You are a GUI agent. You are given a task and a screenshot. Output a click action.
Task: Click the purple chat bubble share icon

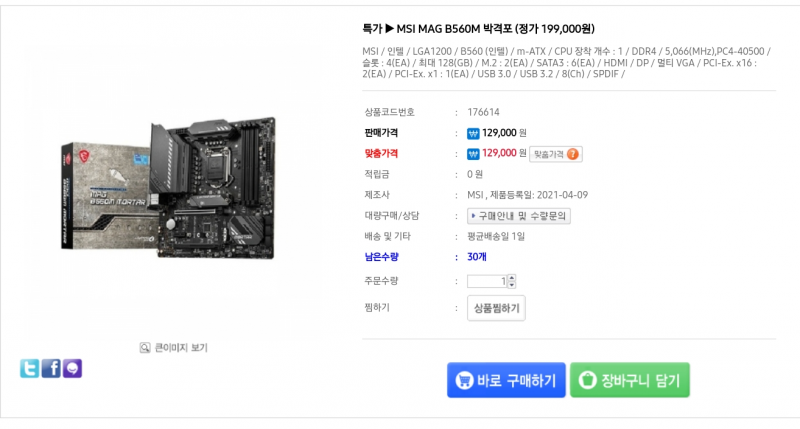(x=72, y=368)
